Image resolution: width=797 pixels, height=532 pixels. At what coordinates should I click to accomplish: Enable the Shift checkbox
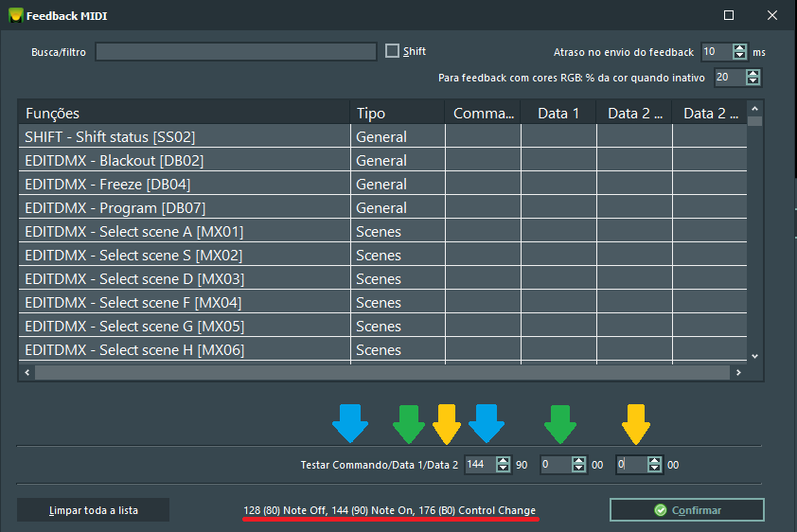coord(393,51)
